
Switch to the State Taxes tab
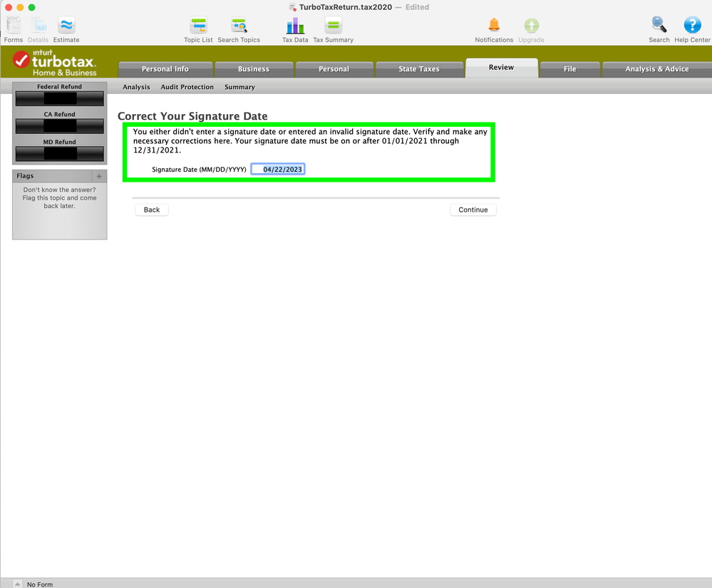[419, 69]
